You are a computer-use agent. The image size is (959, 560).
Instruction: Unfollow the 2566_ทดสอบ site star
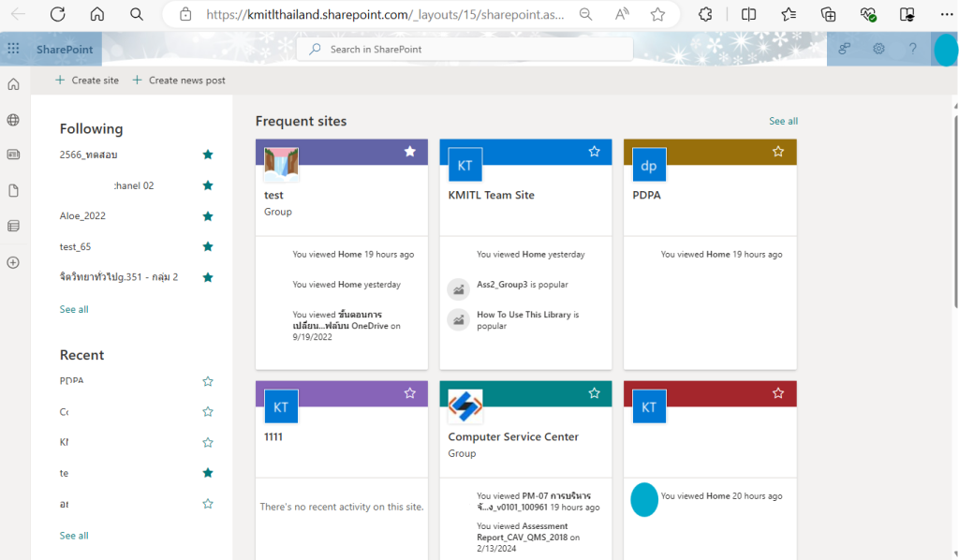(207, 155)
